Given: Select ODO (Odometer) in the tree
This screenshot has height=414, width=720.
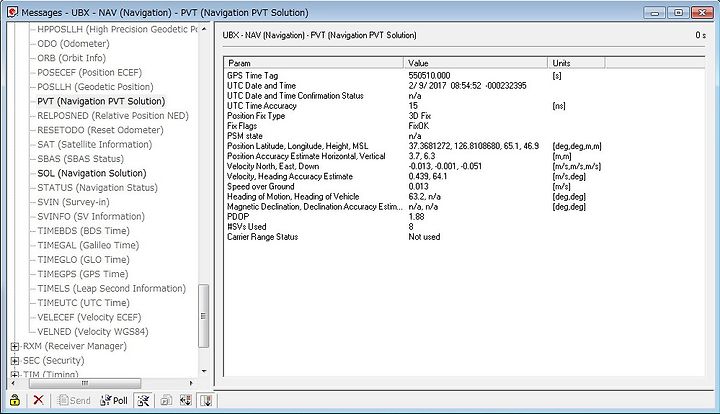Looking at the screenshot, I should [x=73, y=44].
